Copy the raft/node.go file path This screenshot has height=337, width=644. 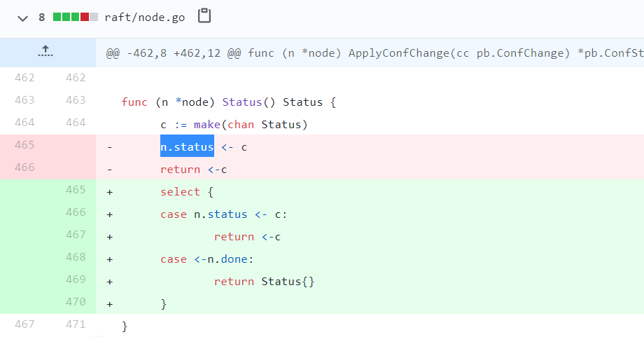(204, 16)
